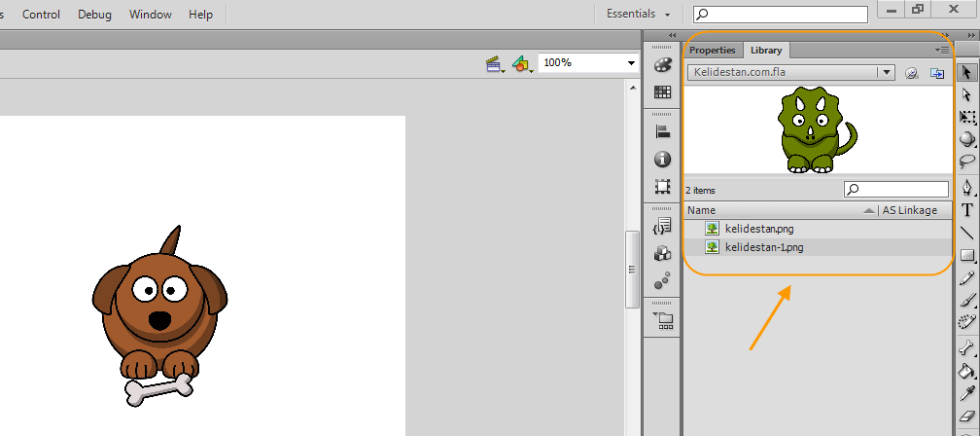Screen dimensions: 980x436
Task: Click the Edit Symbols icon
Action: point(521,63)
